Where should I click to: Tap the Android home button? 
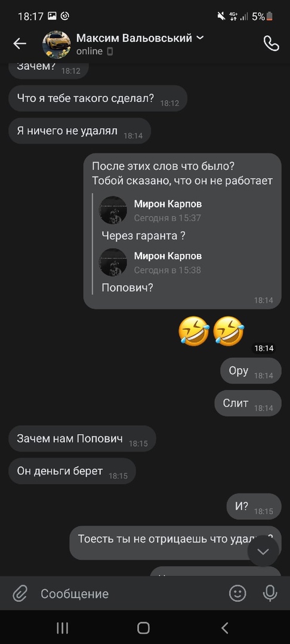[x=143, y=627]
